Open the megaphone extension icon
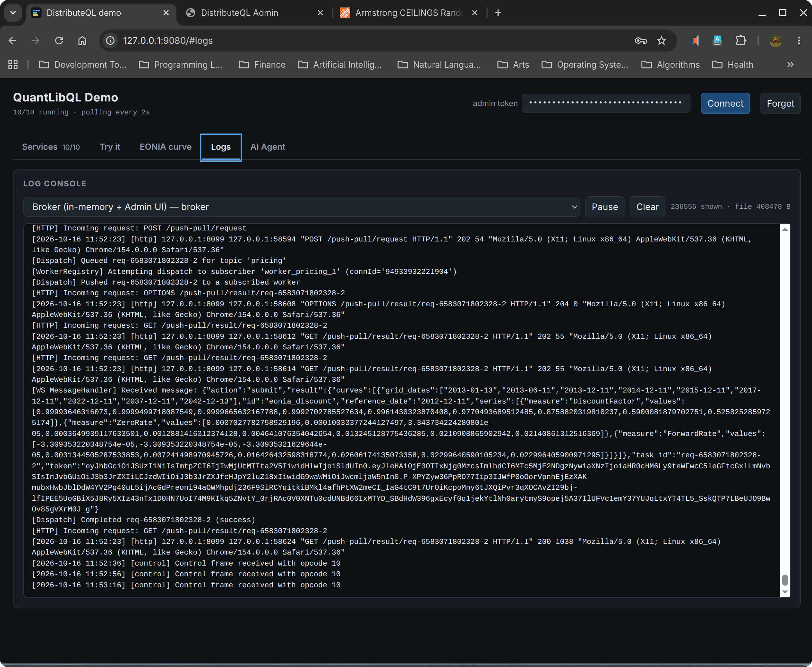Image resolution: width=812 pixels, height=667 pixels. pos(695,40)
